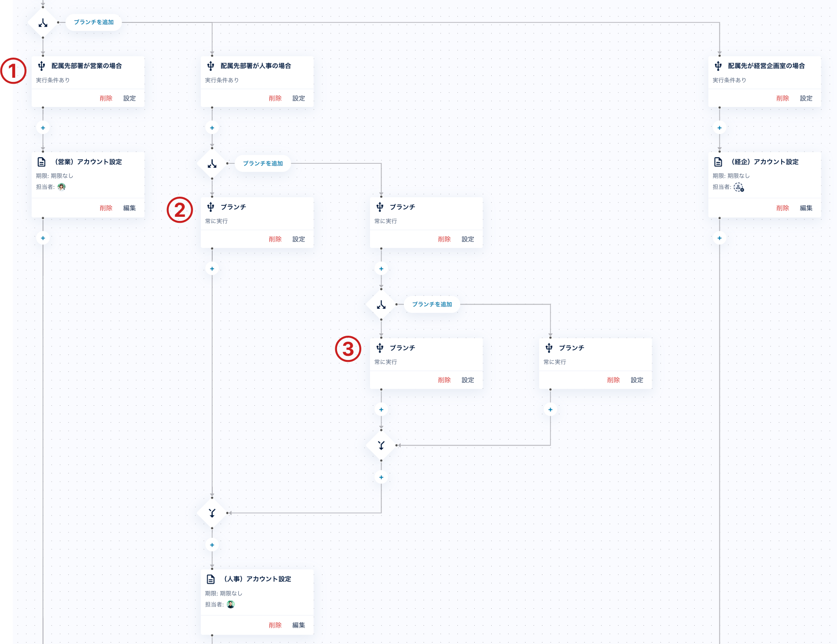The height and width of the screenshot is (644, 837).
Task: Edit the (営業)アカウント設定 task
Action: [x=129, y=208]
